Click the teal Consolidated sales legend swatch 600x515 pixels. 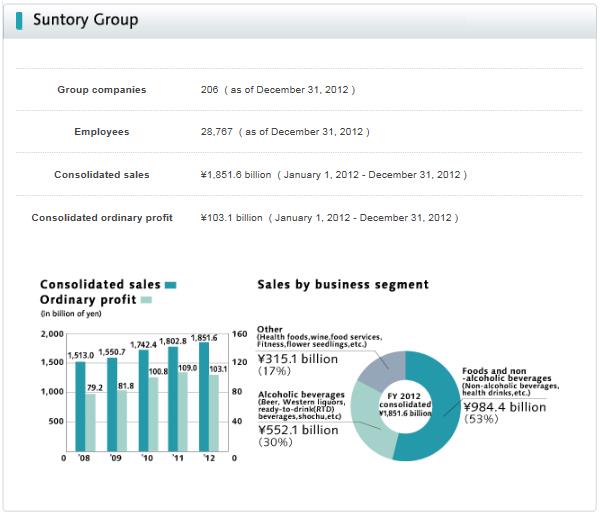click(x=171, y=285)
